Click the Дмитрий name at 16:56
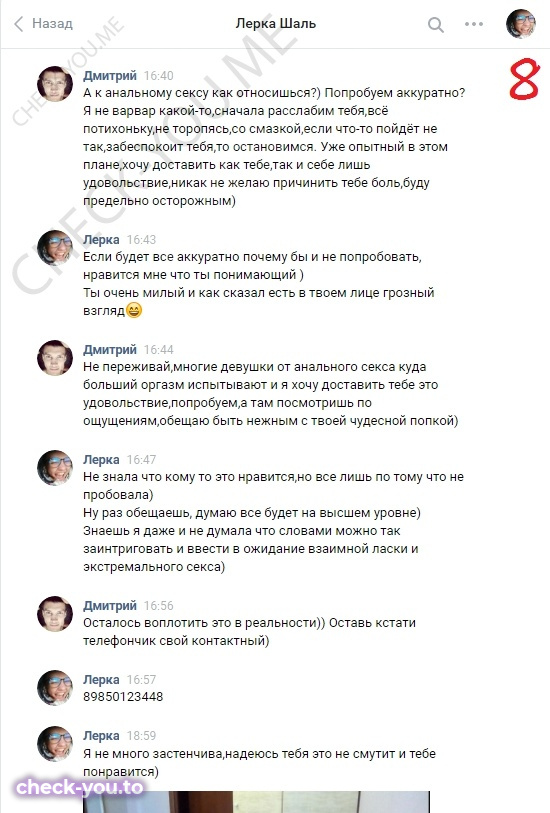This screenshot has height=813, width=550. click(110, 606)
